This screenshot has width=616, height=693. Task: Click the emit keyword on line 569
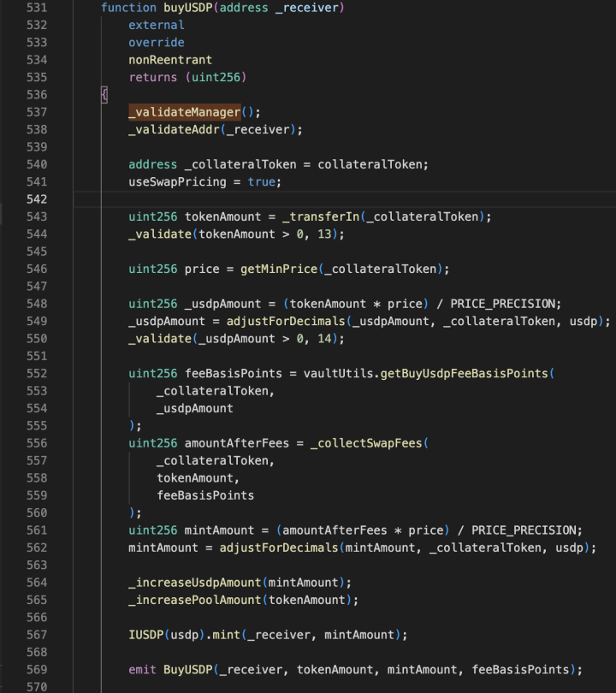click(142, 670)
